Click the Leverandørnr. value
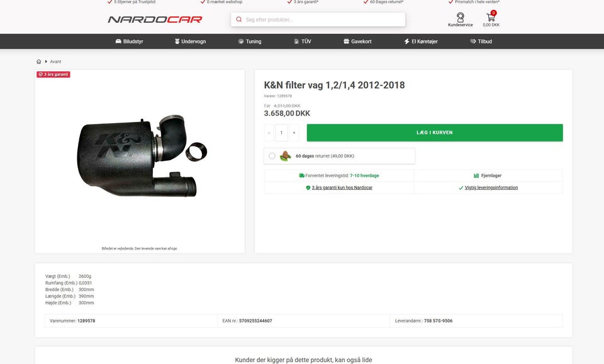604x364 pixels. click(438, 321)
